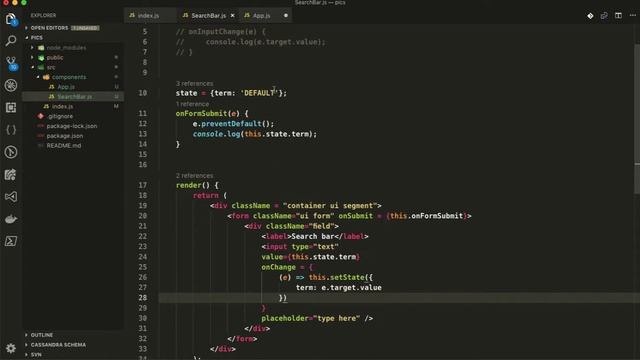Click on 'console.log(this.state.term);' on line 13
Image resolution: width=640 pixels, height=360 pixels.
(x=255, y=134)
